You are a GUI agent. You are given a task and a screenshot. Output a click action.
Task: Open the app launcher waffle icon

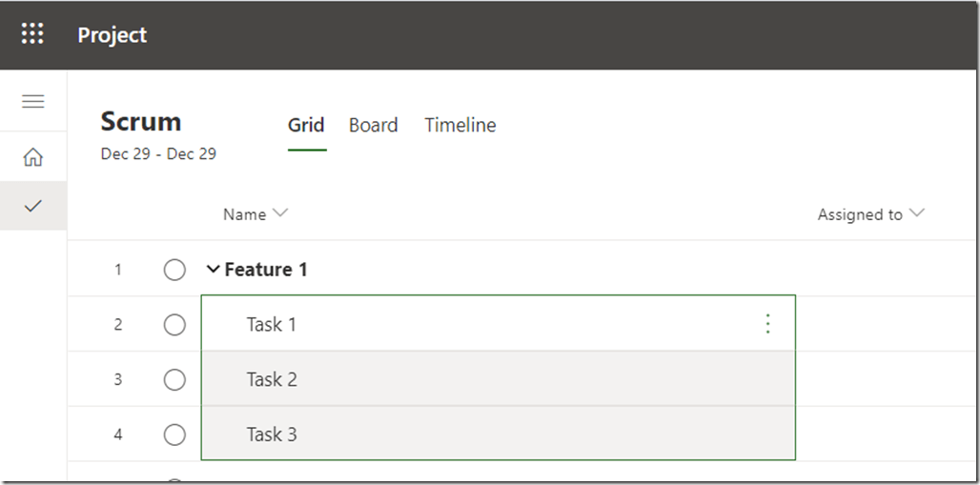pyautogui.click(x=32, y=35)
